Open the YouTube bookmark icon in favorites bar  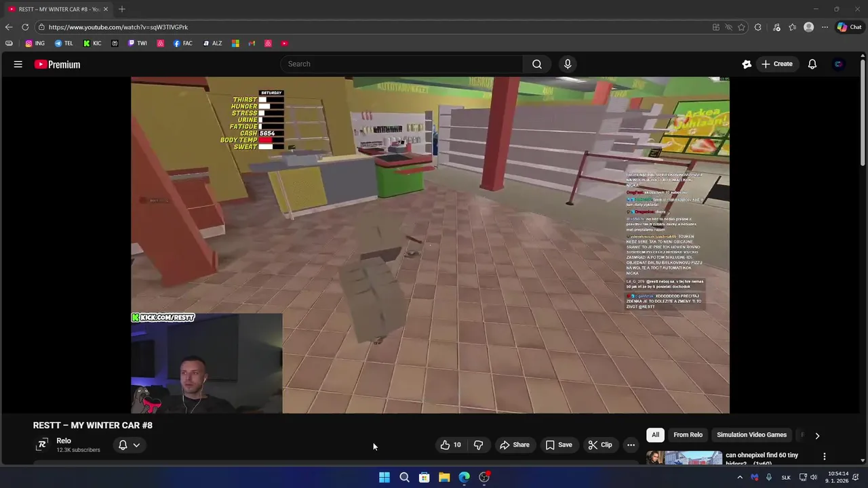point(284,43)
